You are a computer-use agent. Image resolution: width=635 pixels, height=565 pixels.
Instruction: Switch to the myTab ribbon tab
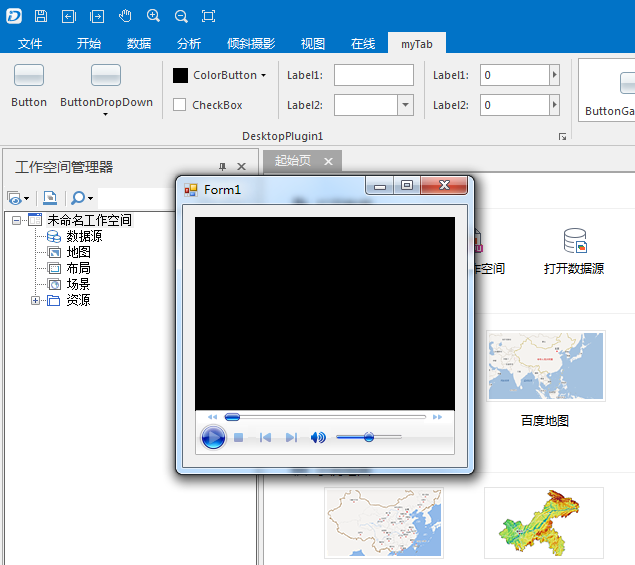point(418,44)
